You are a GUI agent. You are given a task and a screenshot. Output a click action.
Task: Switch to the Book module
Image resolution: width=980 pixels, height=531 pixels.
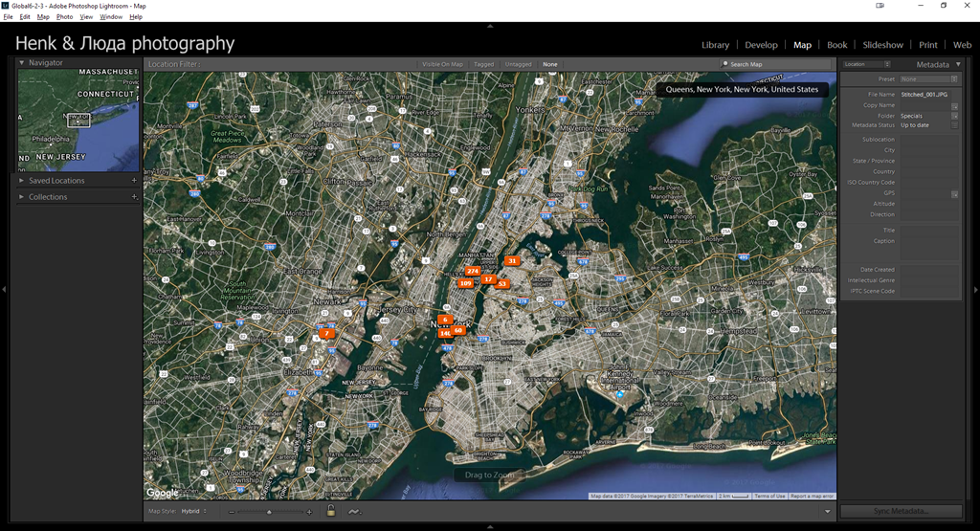click(836, 45)
